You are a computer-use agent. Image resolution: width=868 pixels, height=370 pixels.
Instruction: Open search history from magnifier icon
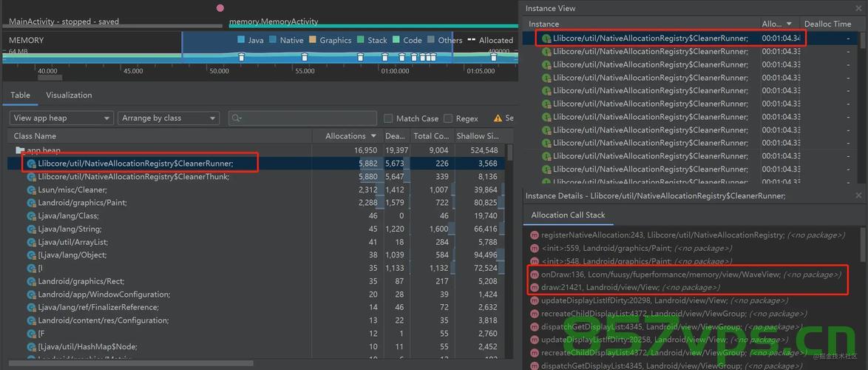[237, 118]
